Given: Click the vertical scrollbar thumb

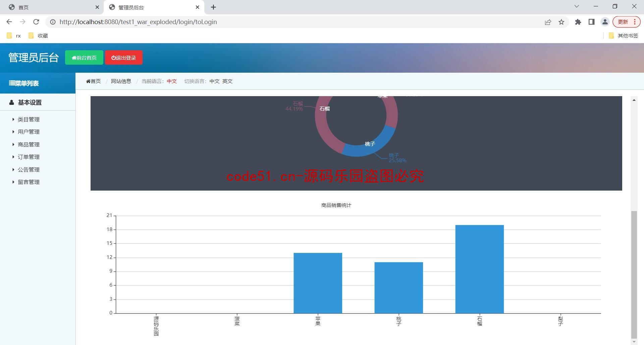Looking at the screenshot, I should [634, 275].
